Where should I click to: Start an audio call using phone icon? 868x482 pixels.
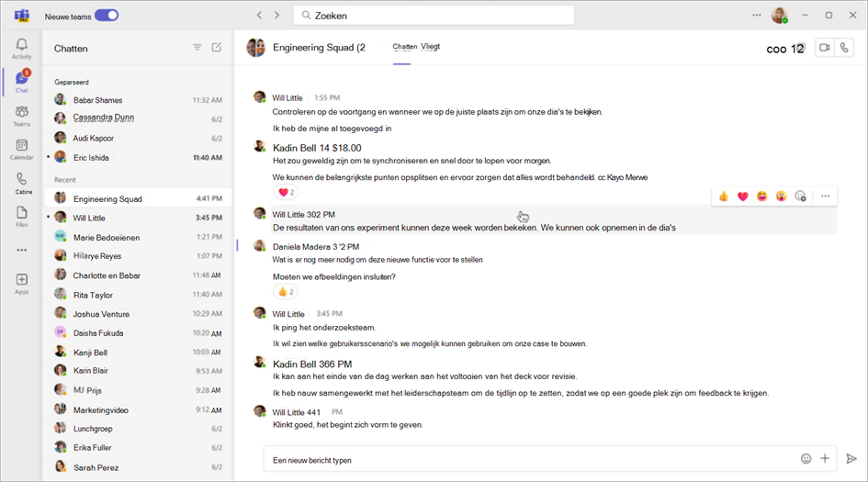844,48
